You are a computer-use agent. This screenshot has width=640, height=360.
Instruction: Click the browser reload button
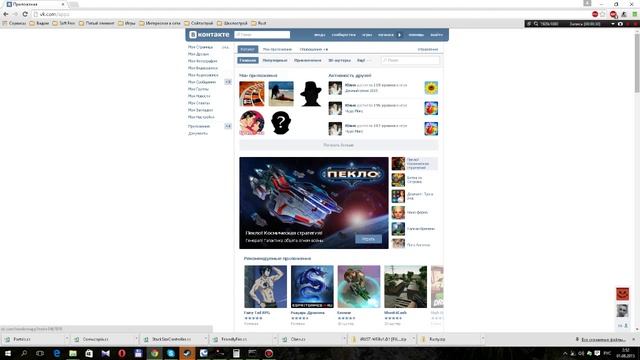(25, 14)
